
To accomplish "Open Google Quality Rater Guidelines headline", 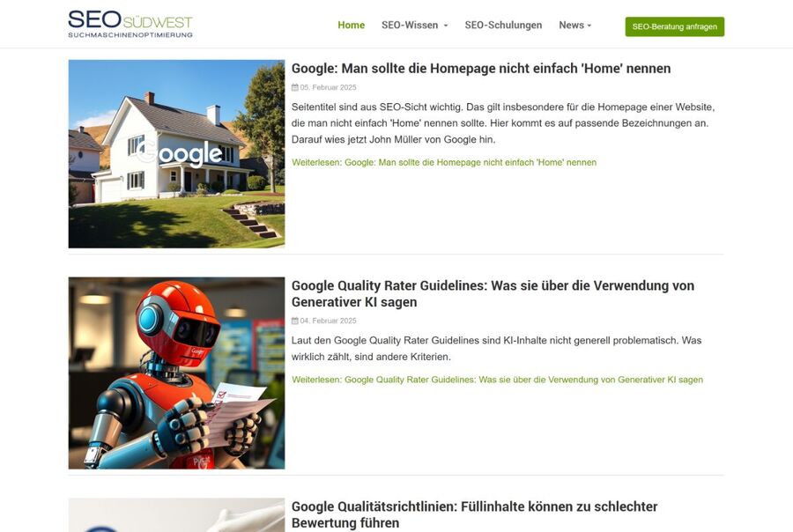I will pyautogui.click(x=493, y=293).
